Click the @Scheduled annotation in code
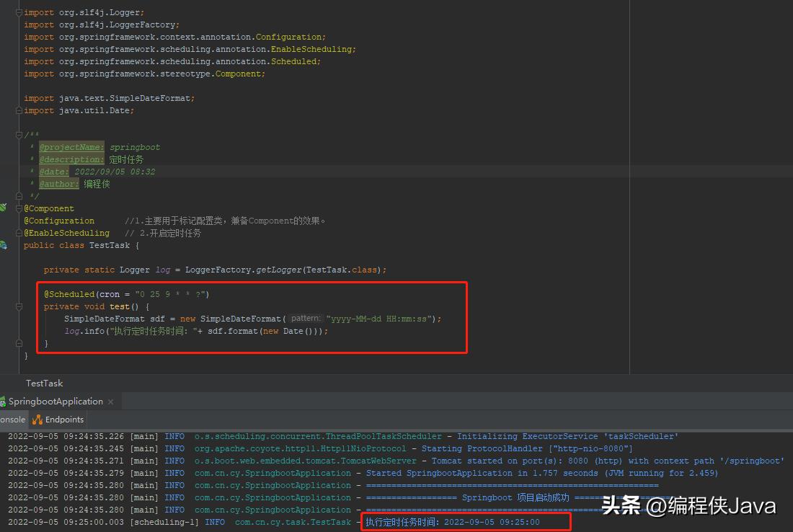Image resolution: width=793 pixels, height=532 pixels. pos(69,294)
